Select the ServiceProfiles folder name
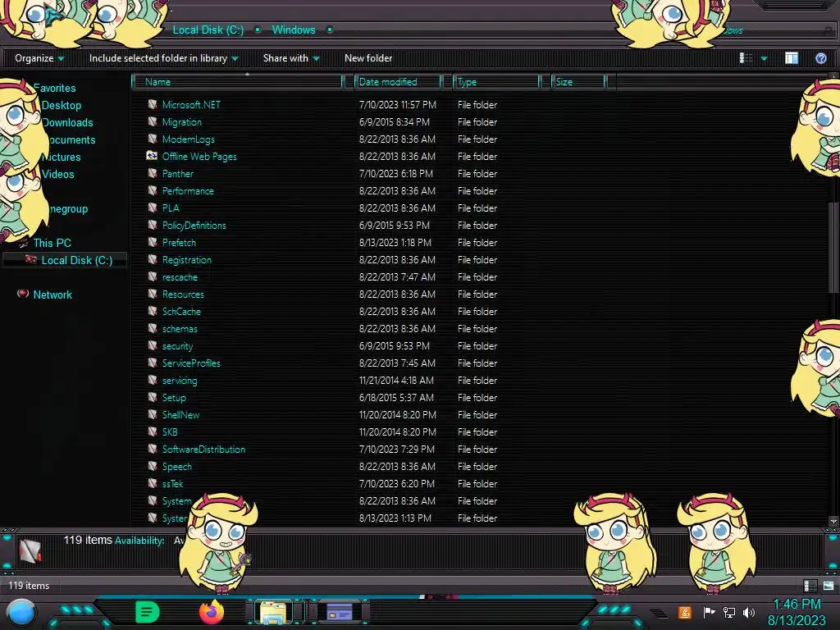The image size is (840, 630). (190, 363)
